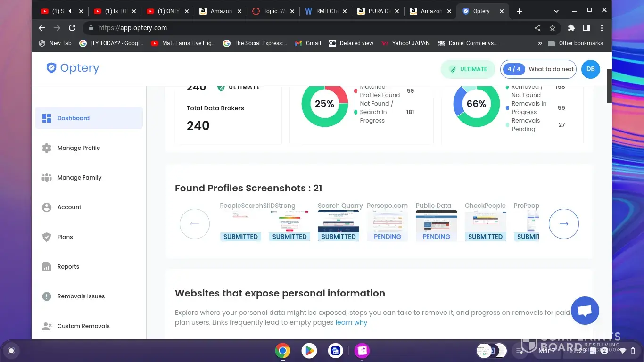
Task: Select Plans with the shield icon
Action: [47, 237]
